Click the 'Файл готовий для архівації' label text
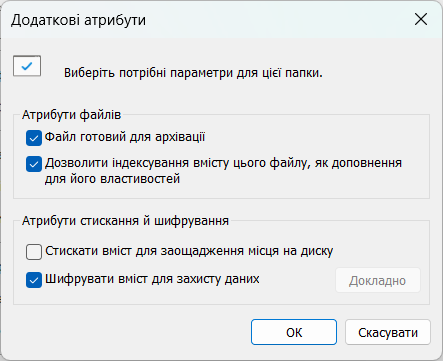Image resolution: width=443 pixels, height=361 pixels. [125, 137]
